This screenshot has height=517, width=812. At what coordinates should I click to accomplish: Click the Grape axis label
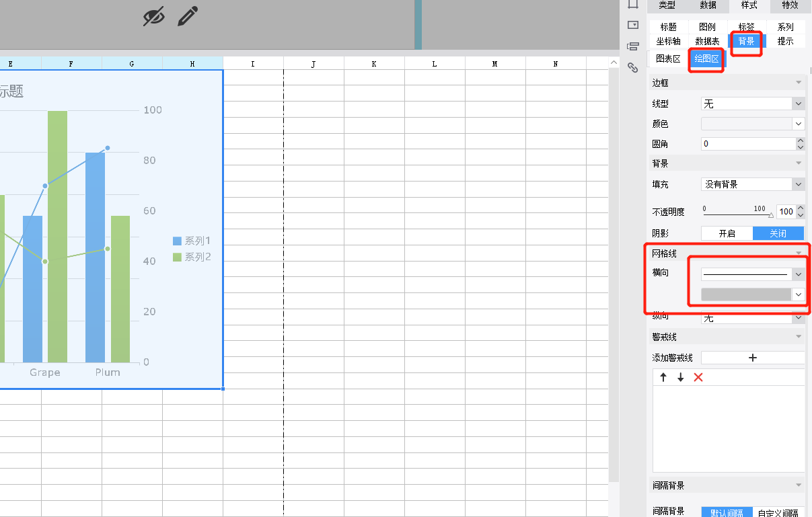pyautogui.click(x=44, y=372)
